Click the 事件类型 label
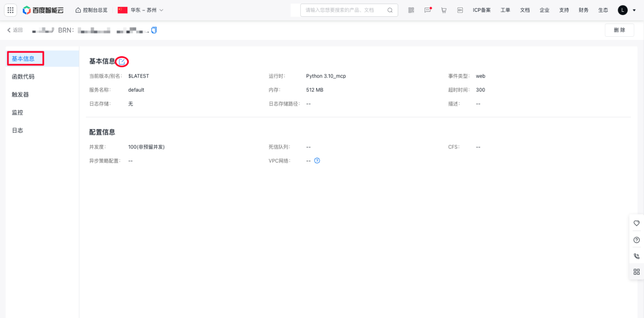This screenshot has width=644, height=318. click(459, 76)
